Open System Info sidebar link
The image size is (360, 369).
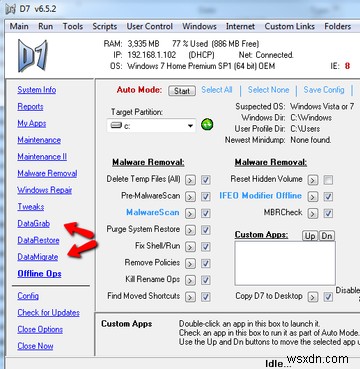click(37, 90)
